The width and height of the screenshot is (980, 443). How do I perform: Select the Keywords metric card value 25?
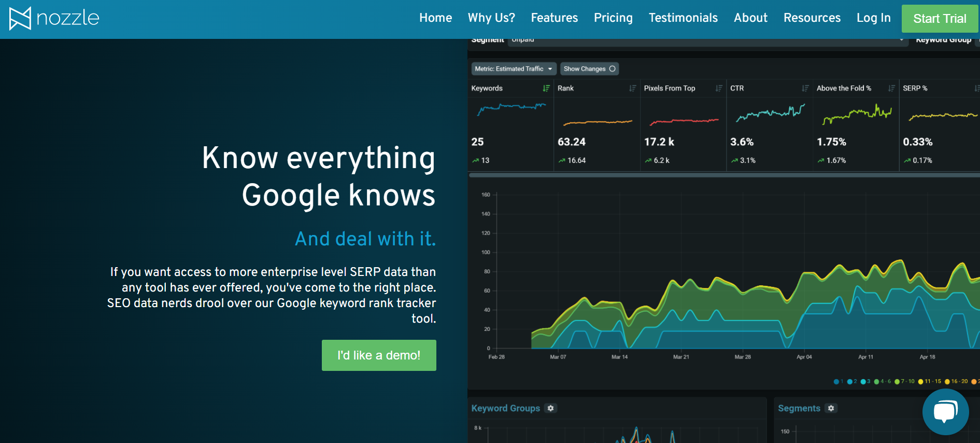coord(477,142)
